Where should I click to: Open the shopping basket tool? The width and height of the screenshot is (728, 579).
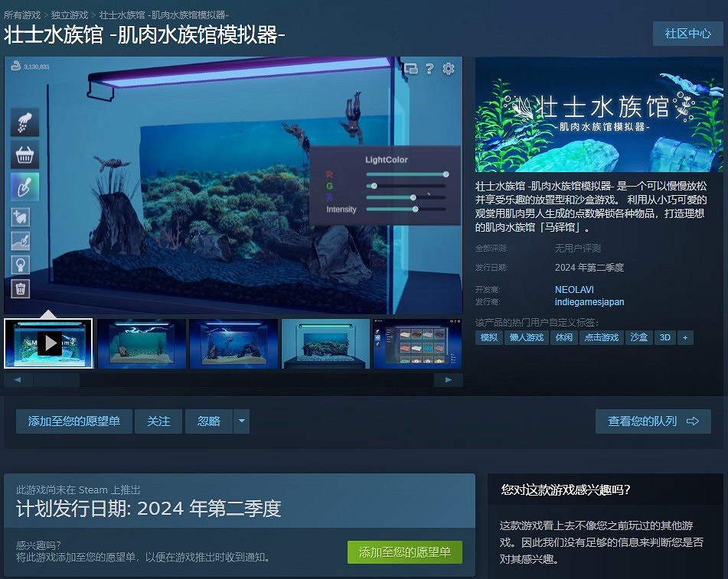coord(24,156)
